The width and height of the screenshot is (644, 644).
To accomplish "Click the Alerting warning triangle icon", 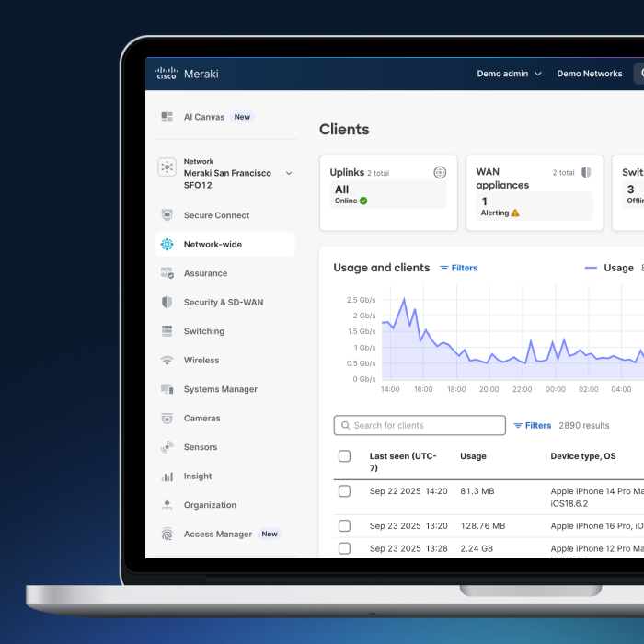I will click(515, 213).
